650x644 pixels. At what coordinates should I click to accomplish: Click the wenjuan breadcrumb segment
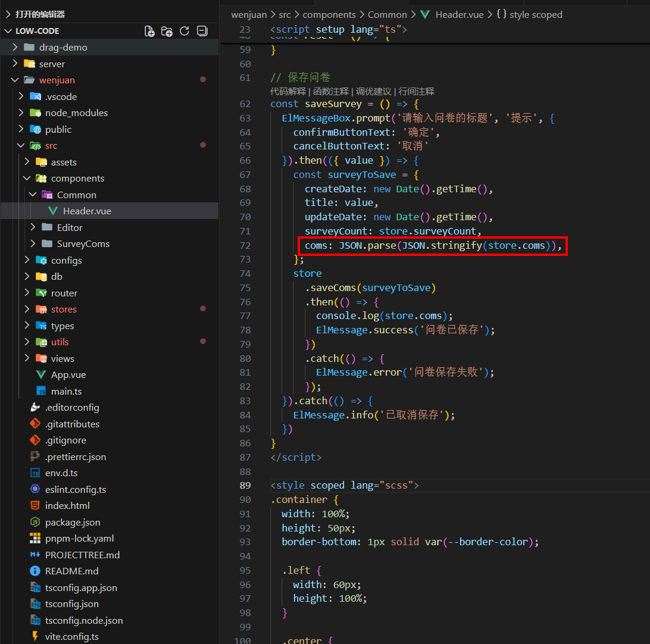click(x=249, y=14)
